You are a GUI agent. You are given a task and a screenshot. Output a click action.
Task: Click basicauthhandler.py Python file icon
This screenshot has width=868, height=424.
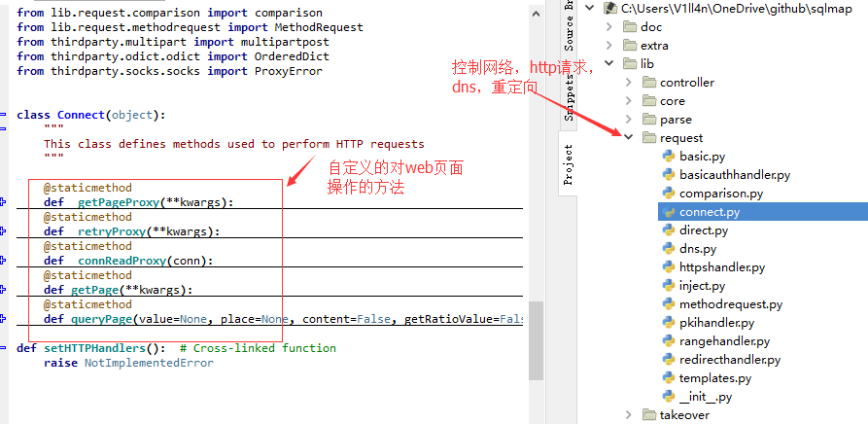(x=670, y=175)
